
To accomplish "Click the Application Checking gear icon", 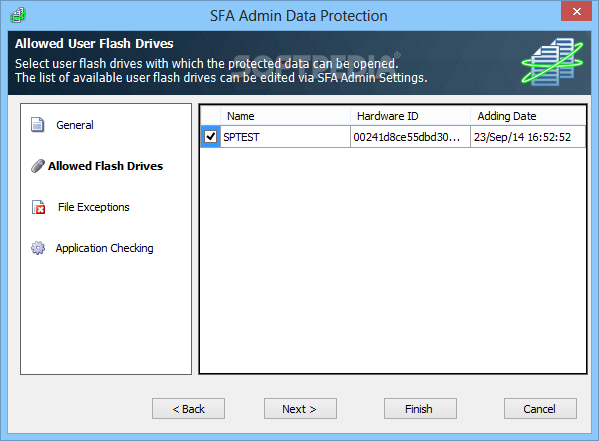I will (38, 248).
